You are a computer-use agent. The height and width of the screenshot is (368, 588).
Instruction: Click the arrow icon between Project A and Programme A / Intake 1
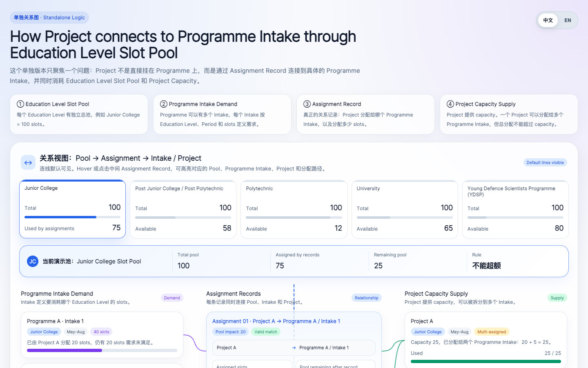[x=294, y=348]
